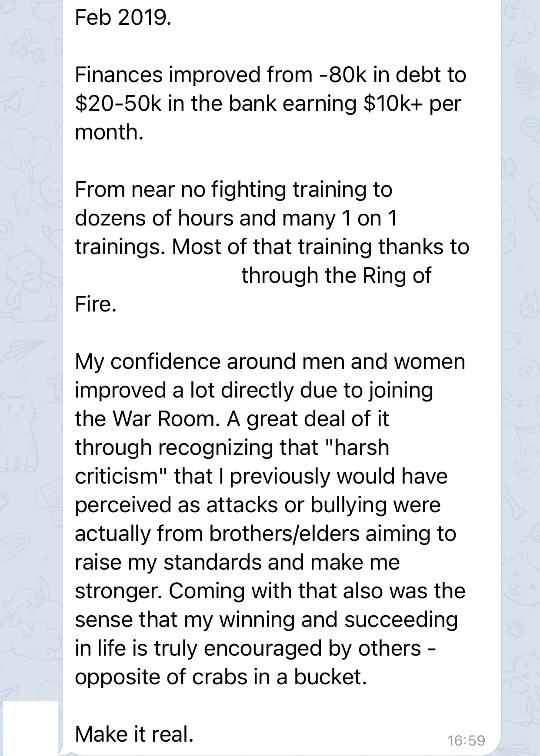Tap the line starting "My confidence around men"
Screen dimensions: 540x756
270,361
